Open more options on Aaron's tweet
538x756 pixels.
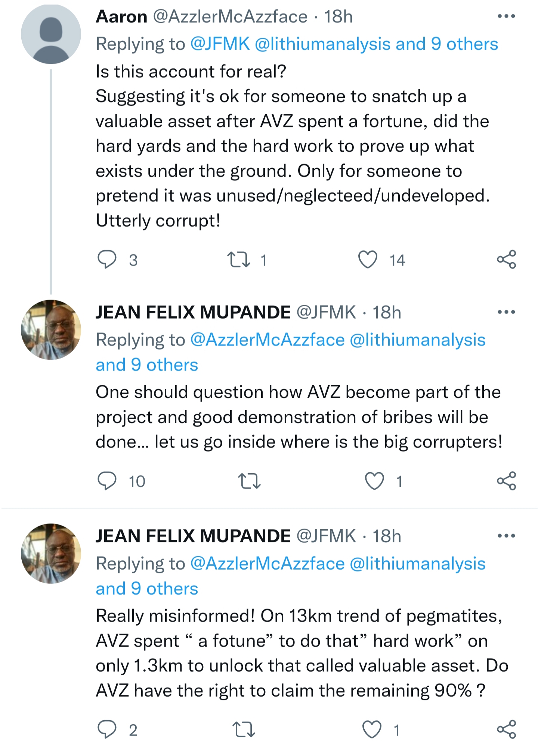point(506,16)
